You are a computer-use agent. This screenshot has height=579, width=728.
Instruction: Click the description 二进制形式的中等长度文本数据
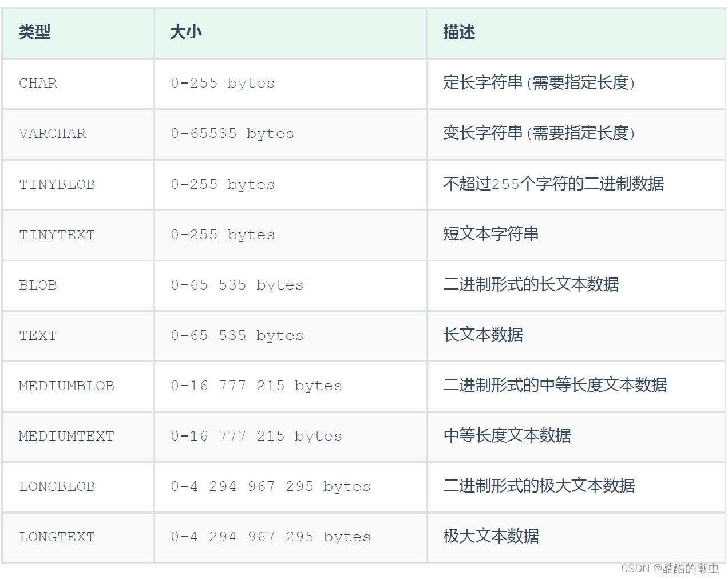click(x=555, y=385)
